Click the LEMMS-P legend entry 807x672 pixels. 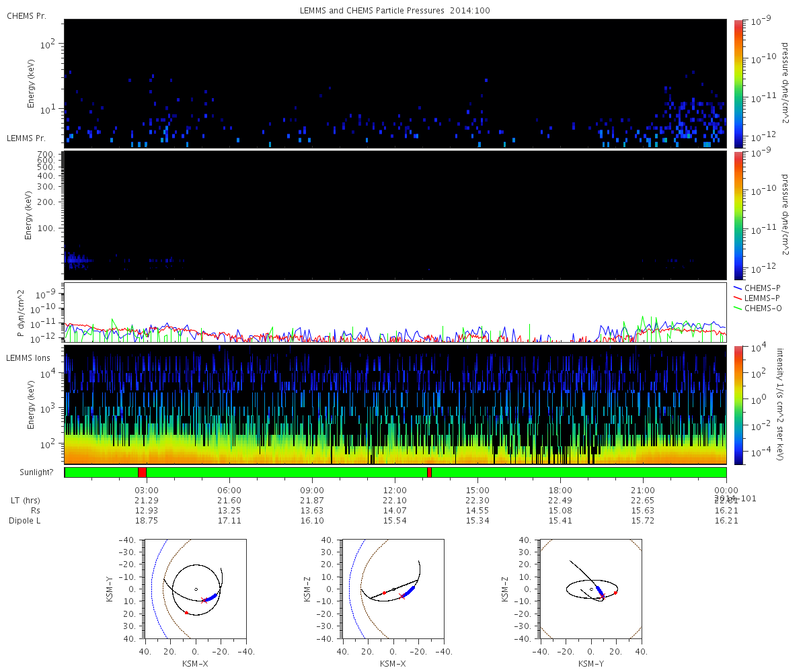pyautogui.click(x=759, y=298)
